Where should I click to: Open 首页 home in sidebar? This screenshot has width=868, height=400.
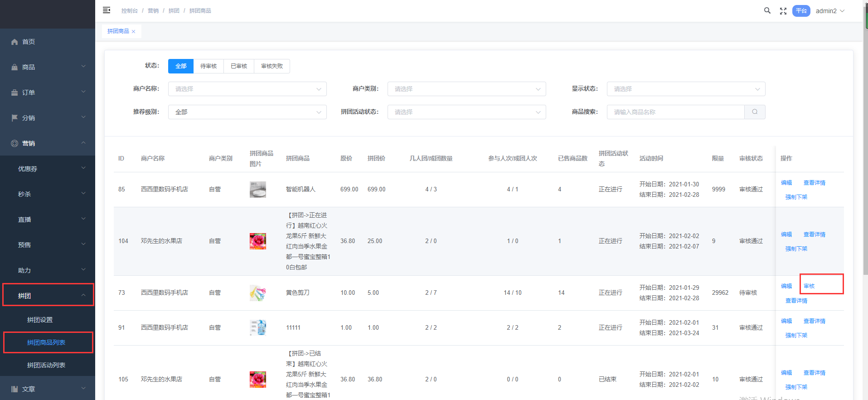coord(29,42)
